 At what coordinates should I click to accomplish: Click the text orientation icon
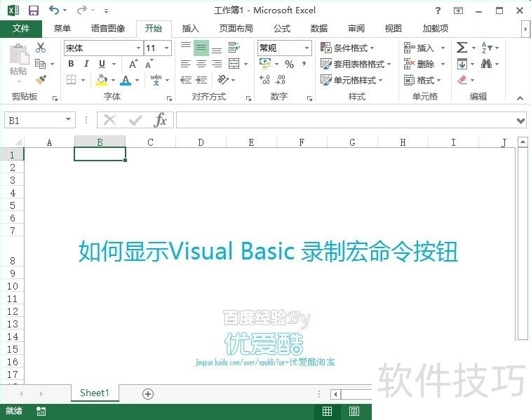point(223,80)
